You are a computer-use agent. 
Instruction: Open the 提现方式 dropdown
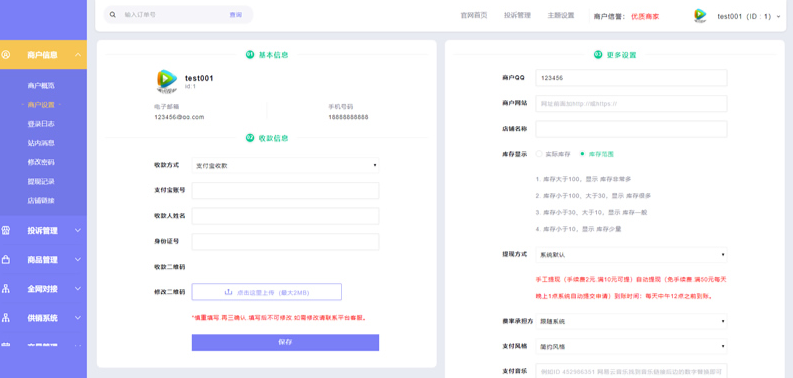(x=631, y=255)
